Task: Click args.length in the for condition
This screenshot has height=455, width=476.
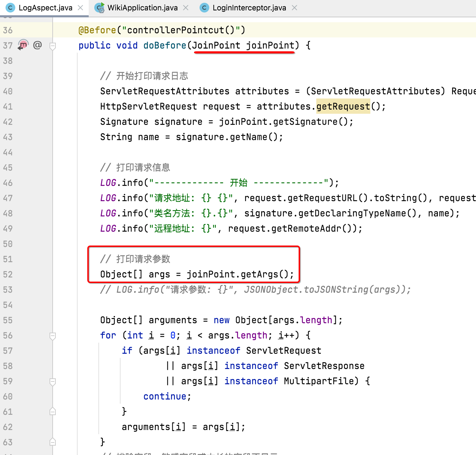Action: [x=238, y=335]
